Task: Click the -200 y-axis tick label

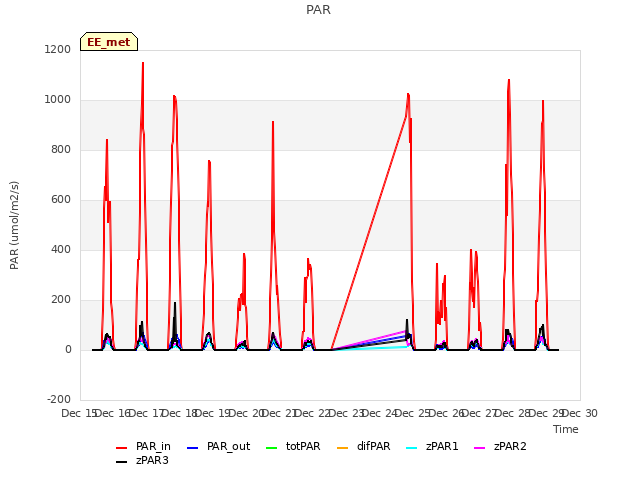Action: click(x=59, y=399)
